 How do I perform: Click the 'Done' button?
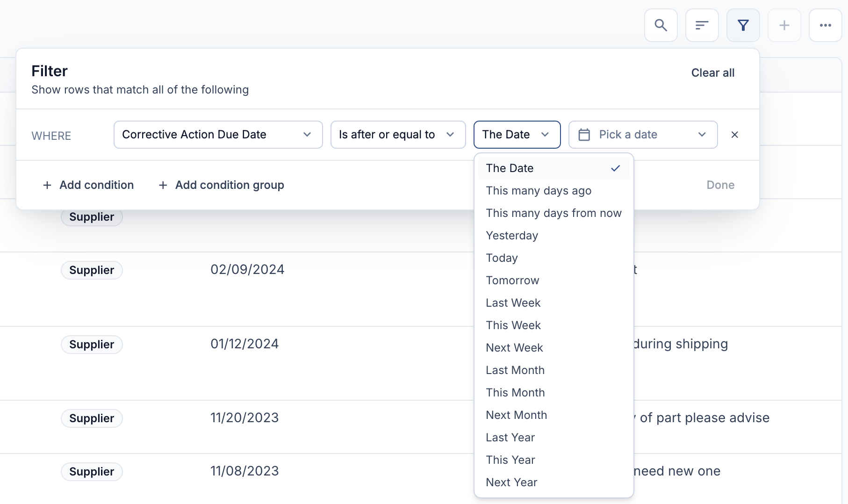720,185
